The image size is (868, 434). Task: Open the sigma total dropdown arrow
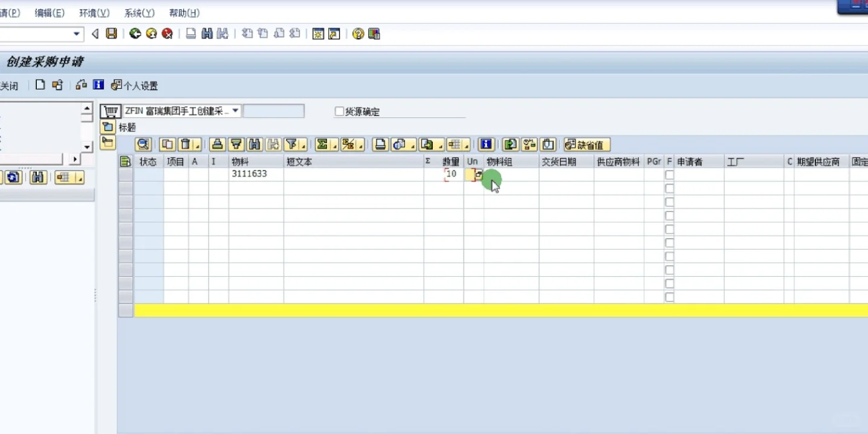[334, 146]
